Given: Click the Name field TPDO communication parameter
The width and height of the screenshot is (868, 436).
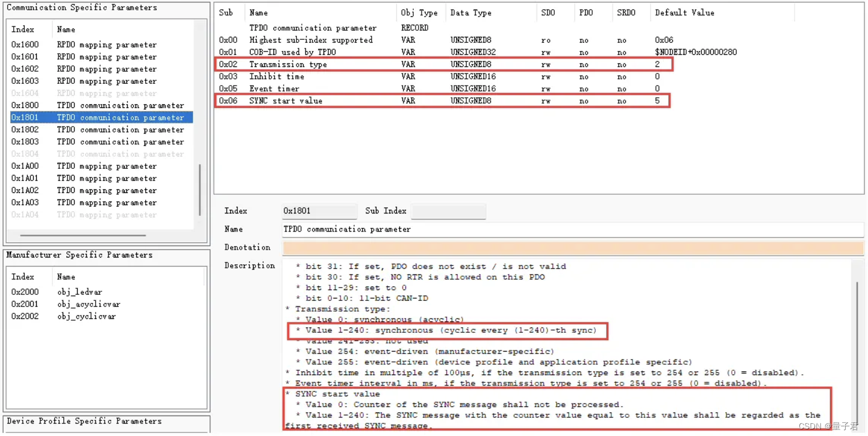Looking at the screenshot, I should point(573,229).
